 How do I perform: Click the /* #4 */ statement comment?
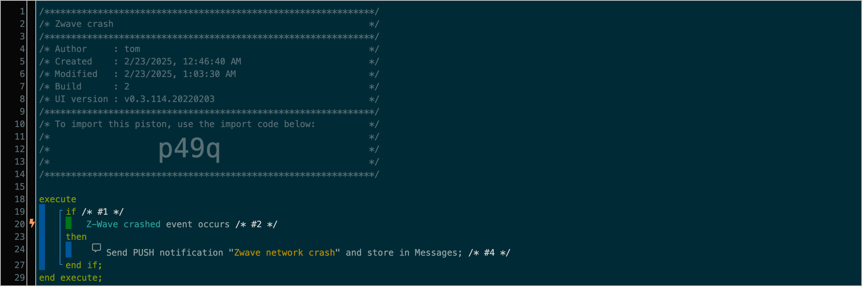(489, 253)
